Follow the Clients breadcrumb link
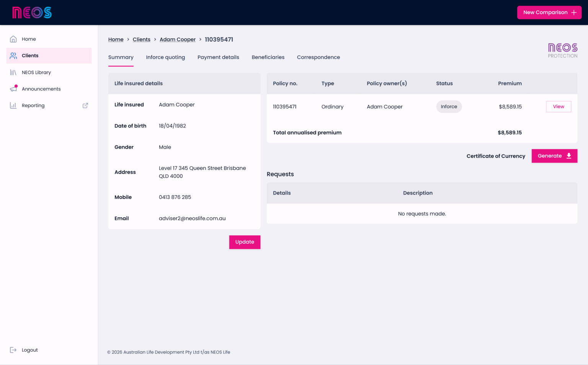Screen dimensions: 588x365 [x=142, y=39]
